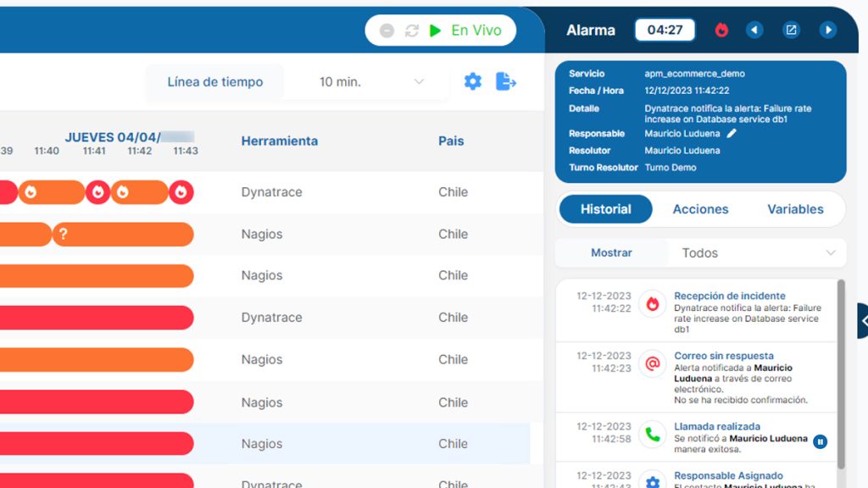This screenshot has width=868, height=488.
Task: Click the apm_ecommerce_demo service value
Action: pyautogui.click(x=694, y=74)
